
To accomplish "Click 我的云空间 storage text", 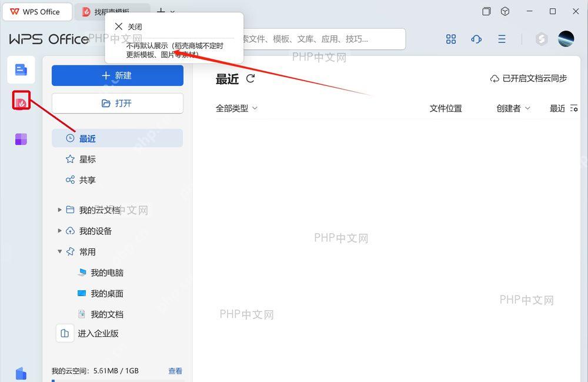I will (95, 371).
